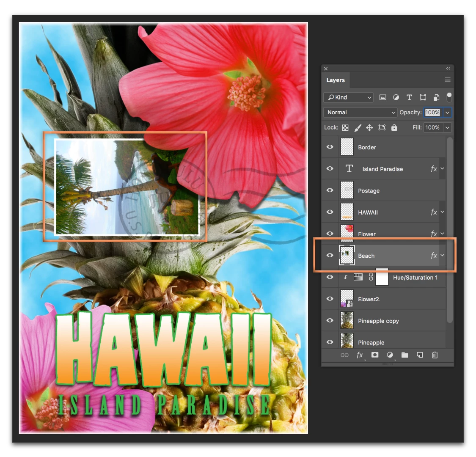The width and height of the screenshot is (476, 457).
Task: Click the Opacity 100% input field
Action: point(432,113)
